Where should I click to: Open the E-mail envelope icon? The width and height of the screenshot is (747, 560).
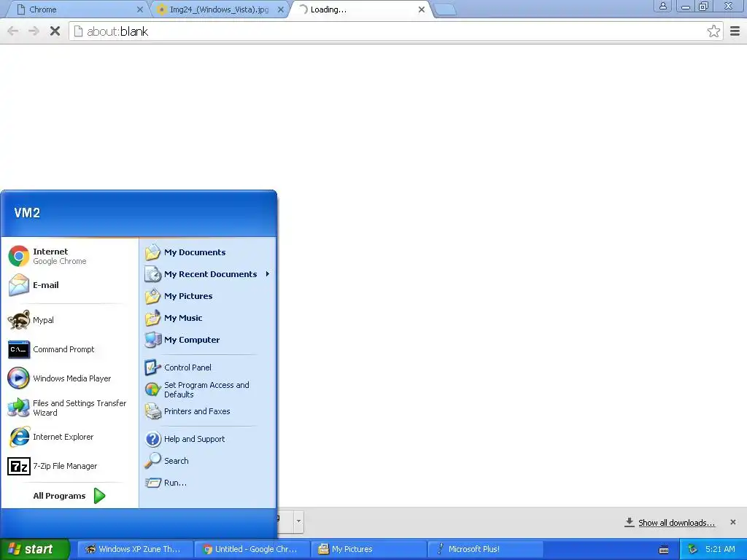pos(19,285)
